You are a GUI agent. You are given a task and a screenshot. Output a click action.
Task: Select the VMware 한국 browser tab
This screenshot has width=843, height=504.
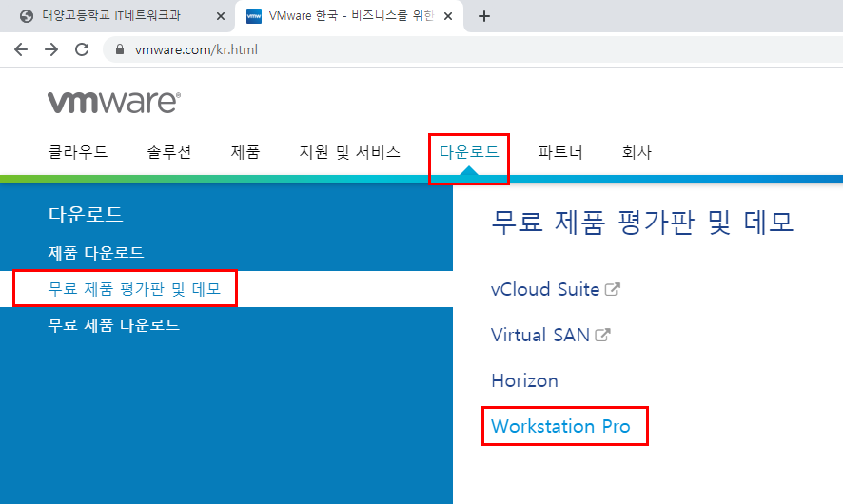coord(349,16)
